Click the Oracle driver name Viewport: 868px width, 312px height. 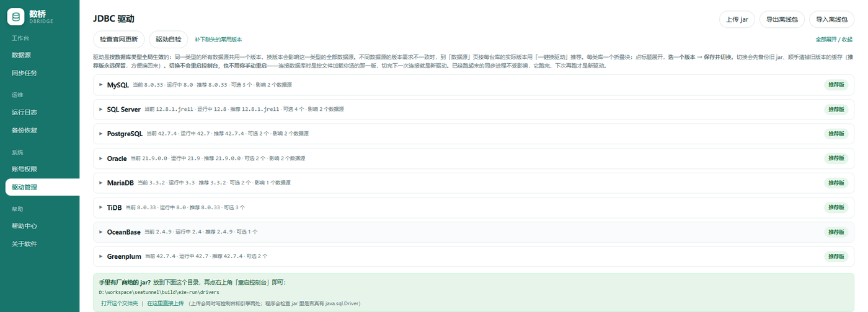pos(117,158)
